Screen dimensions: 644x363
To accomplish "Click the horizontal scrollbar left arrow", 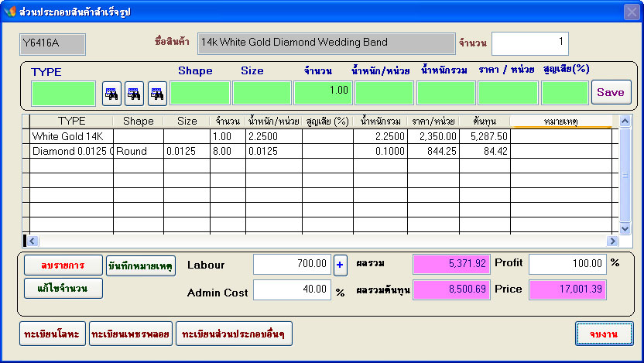I will (x=32, y=241).
